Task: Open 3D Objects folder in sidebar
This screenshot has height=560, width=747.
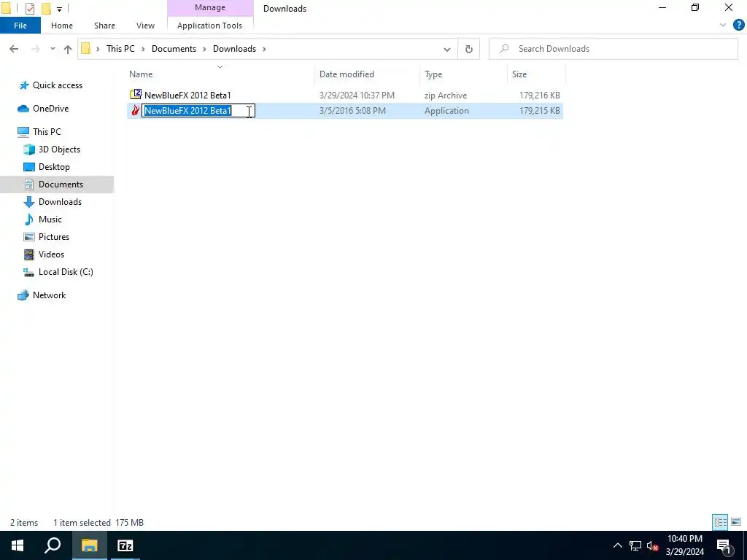Action: 59,149
